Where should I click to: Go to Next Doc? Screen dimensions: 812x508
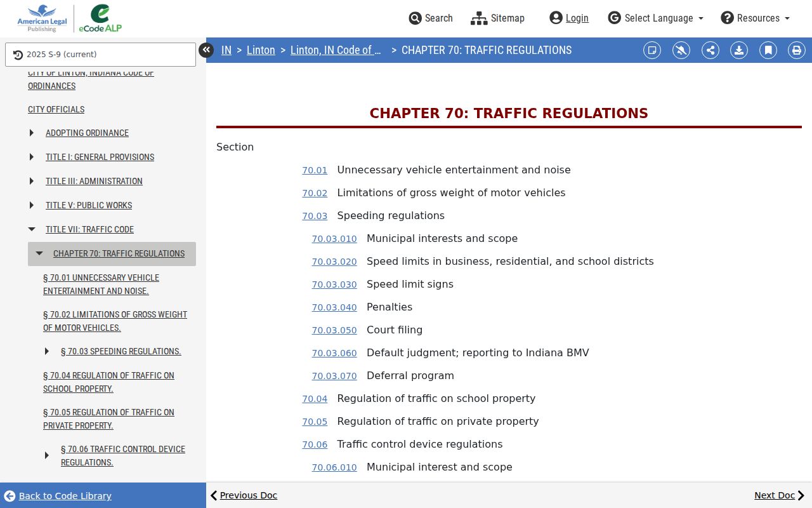(780, 495)
